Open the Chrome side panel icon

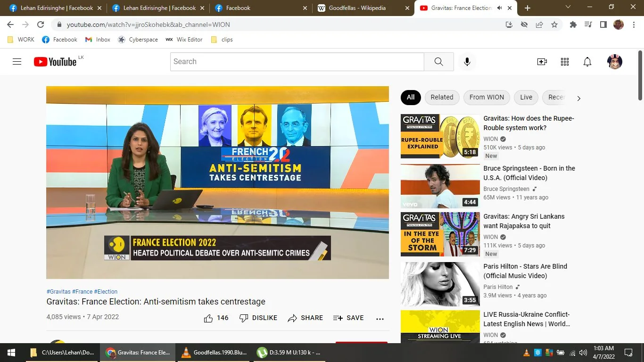coord(603,25)
